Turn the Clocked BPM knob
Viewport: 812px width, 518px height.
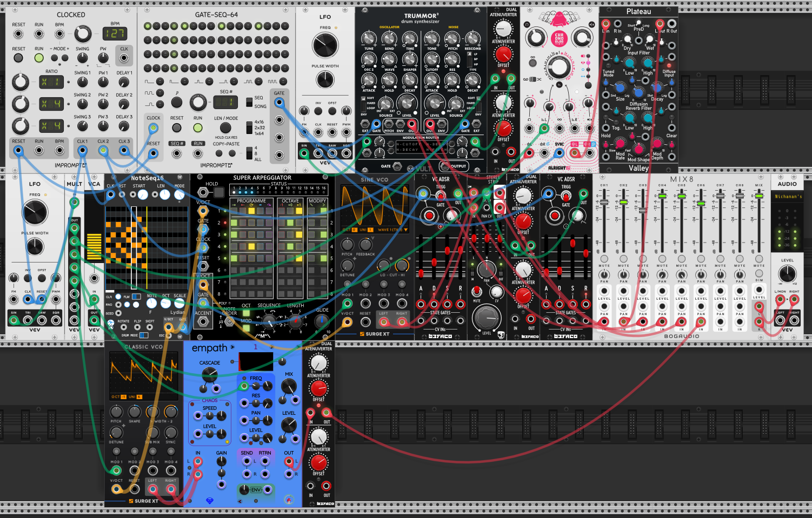(83, 34)
